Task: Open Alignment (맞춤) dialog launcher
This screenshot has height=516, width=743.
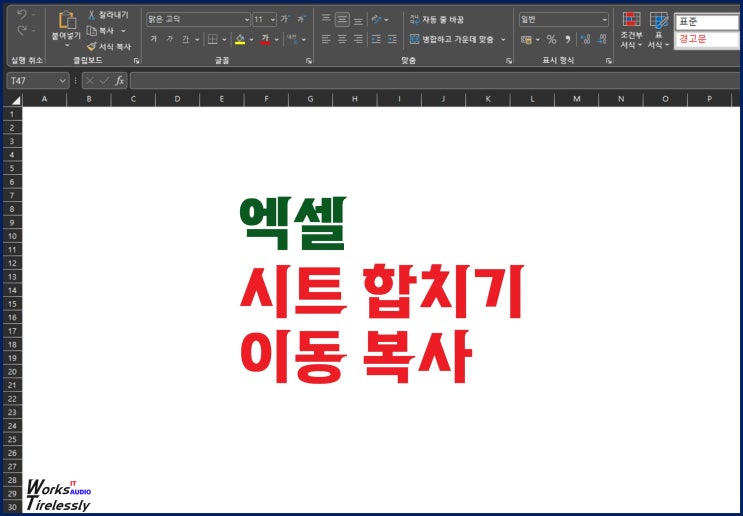Action: [509, 61]
